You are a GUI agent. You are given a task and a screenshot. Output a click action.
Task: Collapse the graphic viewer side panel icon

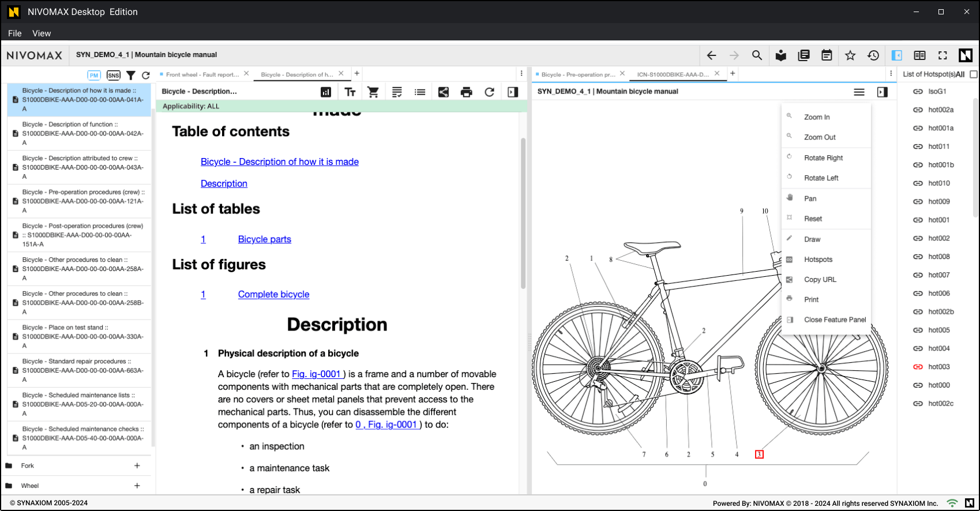pos(883,92)
